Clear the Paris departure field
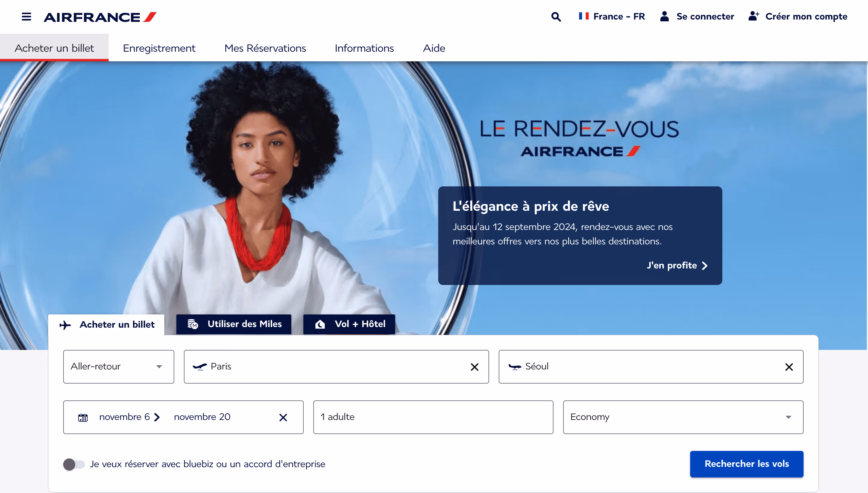Image resolution: width=868 pixels, height=493 pixels. (x=475, y=367)
